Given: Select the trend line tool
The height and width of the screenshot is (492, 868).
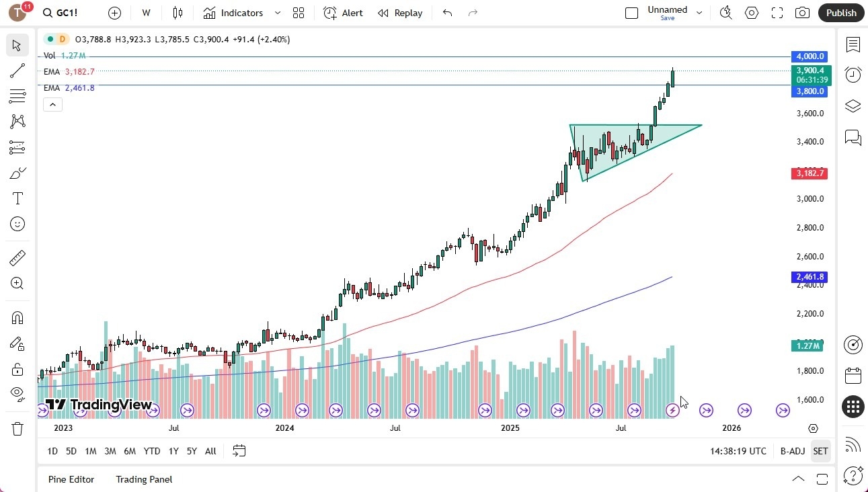Looking at the screenshot, I should pyautogui.click(x=17, y=71).
